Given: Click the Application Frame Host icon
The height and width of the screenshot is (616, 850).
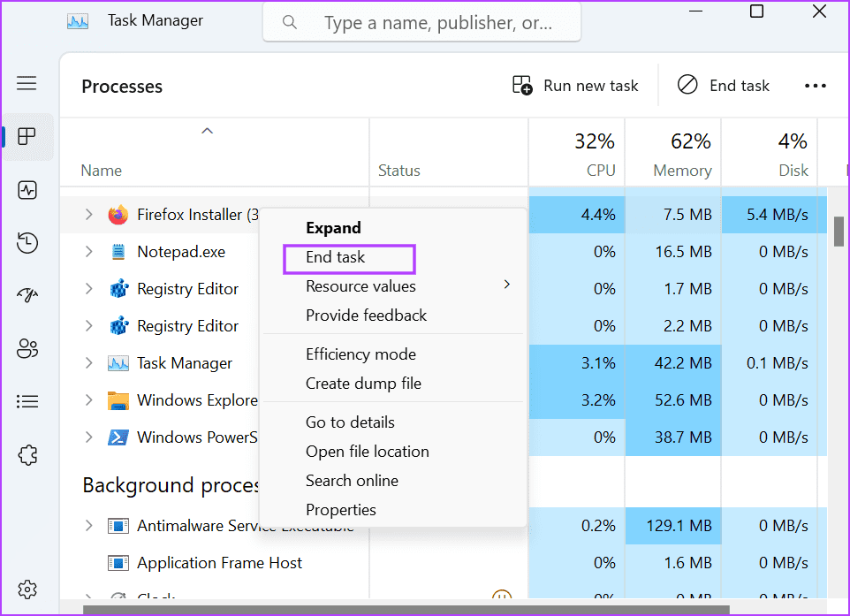Looking at the screenshot, I should tap(118, 563).
